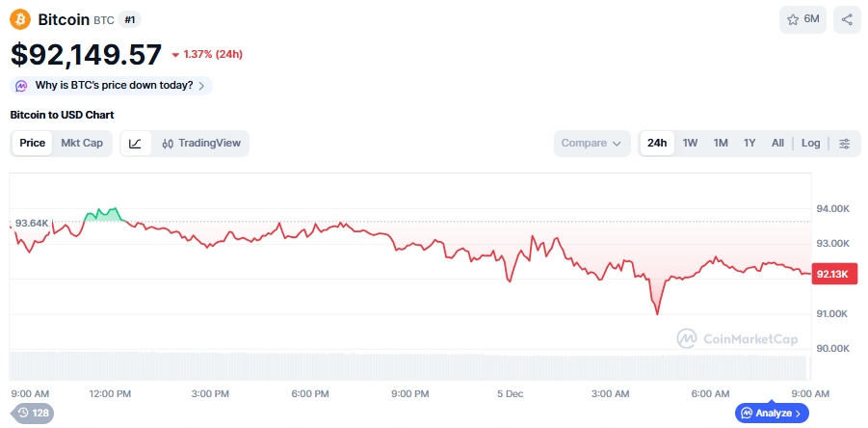Open TradingView candlestick chart view
The width and height of the screenshot is (868, 428).
pyautogui.click(x=201, y=144)
